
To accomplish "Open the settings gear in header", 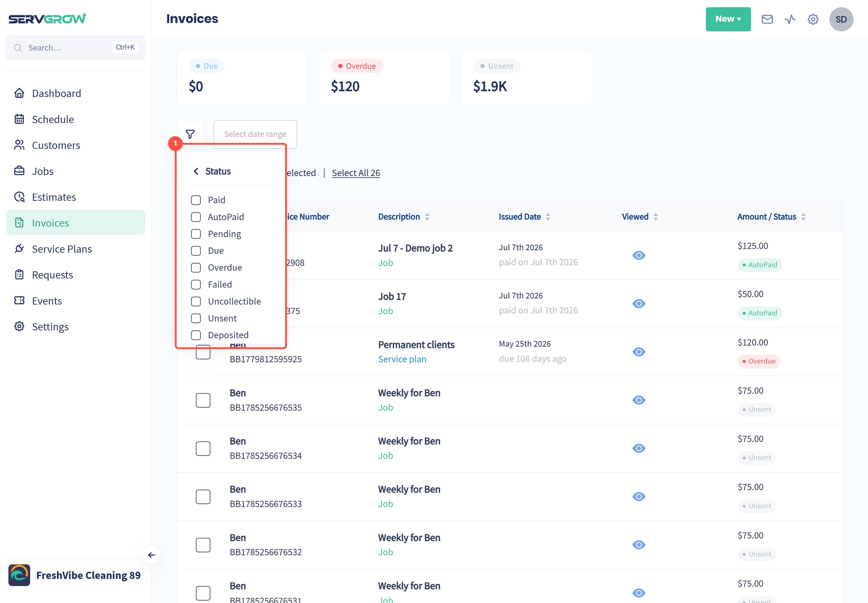I will (x=813, y=19).
